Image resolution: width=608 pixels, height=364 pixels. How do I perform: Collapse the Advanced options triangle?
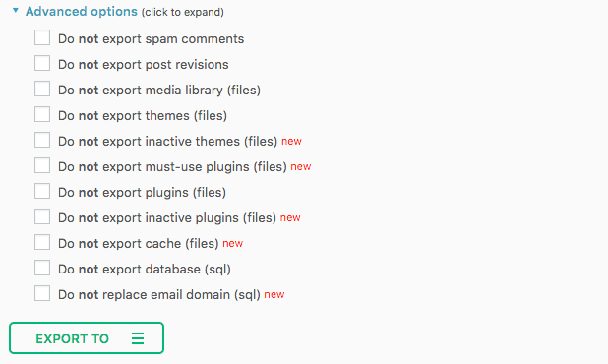(16, 11)
